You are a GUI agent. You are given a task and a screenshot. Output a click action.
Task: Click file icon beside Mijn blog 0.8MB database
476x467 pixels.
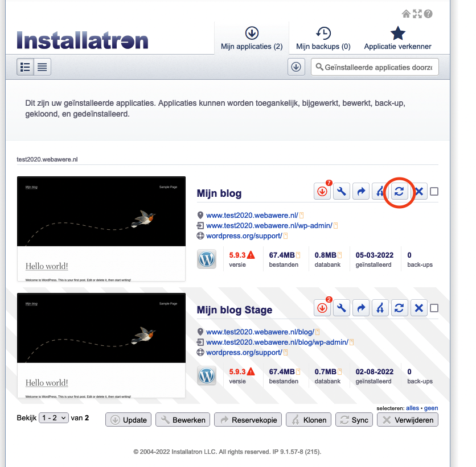coord(340,255)
